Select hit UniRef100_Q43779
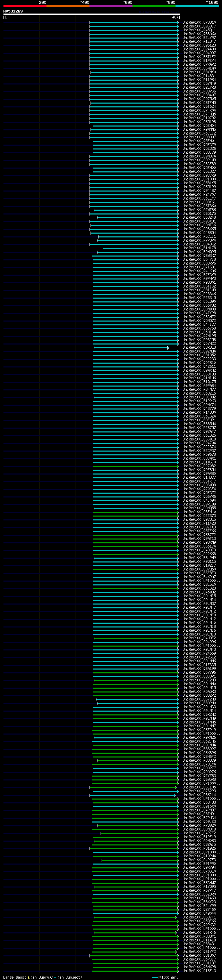 [199, 408]
